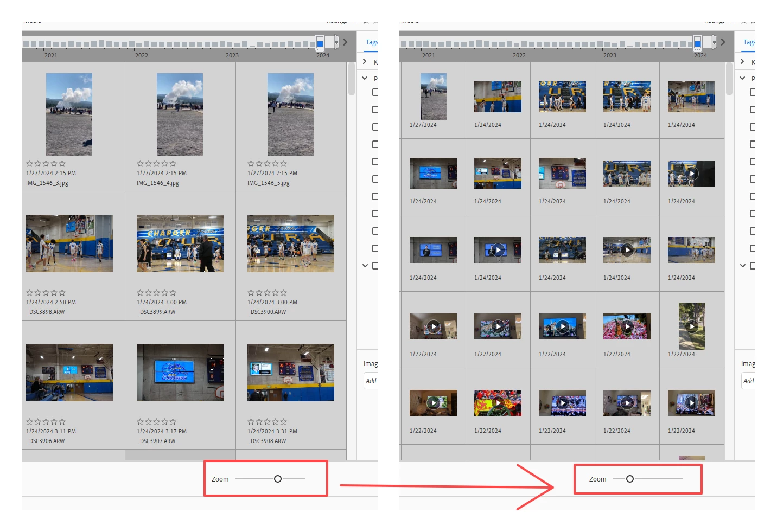Image resolution: width=777 pixels, height=532 pixels.
Task: Click the Add tag field in right screenshot
Action: (748, 381)
